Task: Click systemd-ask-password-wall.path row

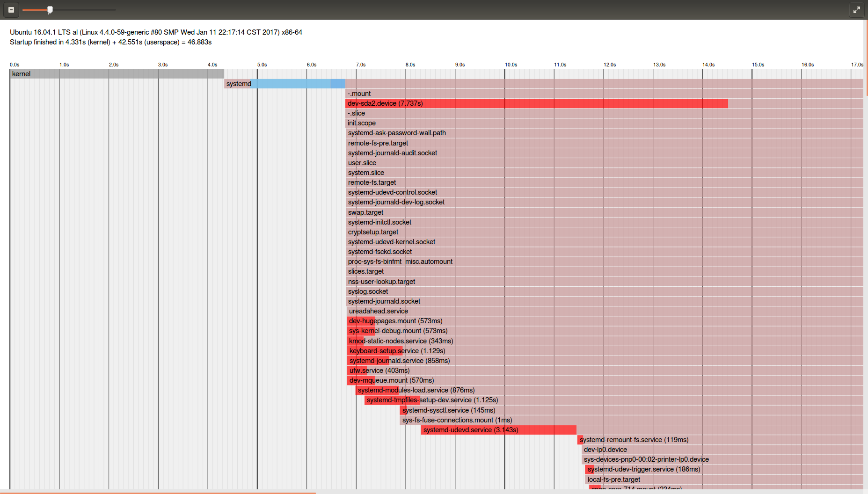Action: pos(604,133)
